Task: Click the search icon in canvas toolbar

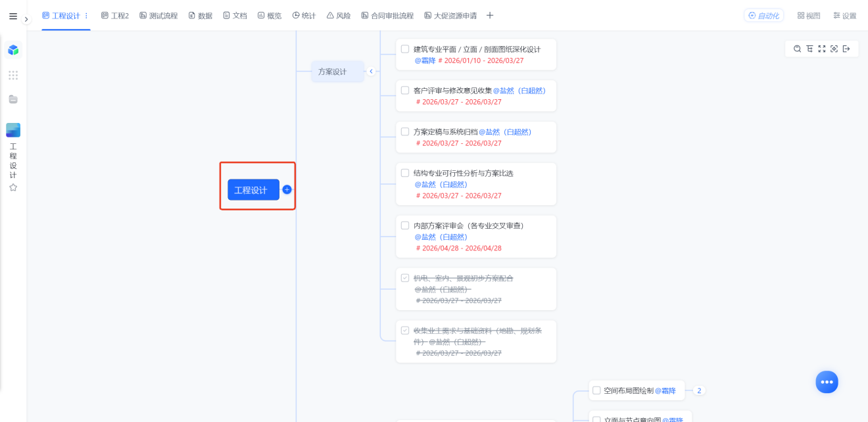Action: pyautogui.click(x=797, y=49)
